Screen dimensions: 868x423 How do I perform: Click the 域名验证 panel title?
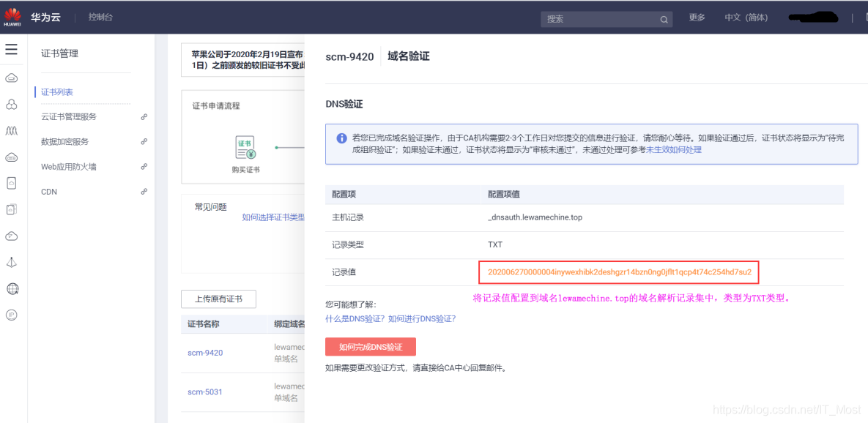tap(409, 56)
